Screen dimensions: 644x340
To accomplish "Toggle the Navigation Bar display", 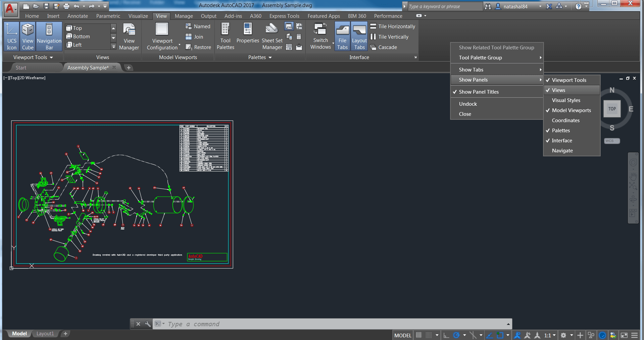I will point(49,37).
